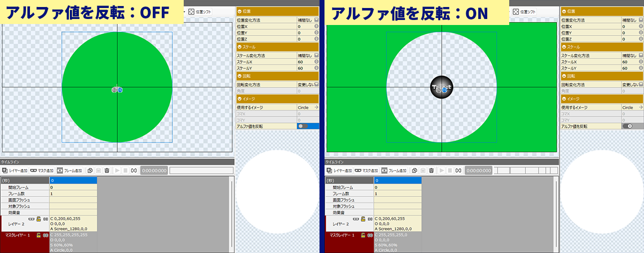Click the lock icon on right マスクレイヤー 1 row
The image size is (644, 253).
(x=363, y=235)
